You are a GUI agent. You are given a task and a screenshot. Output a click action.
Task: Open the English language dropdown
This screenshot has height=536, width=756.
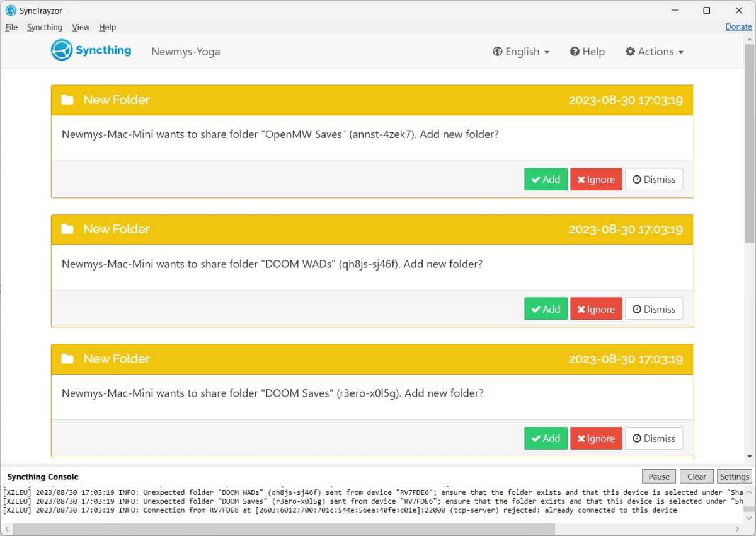[x=521, y=52]
